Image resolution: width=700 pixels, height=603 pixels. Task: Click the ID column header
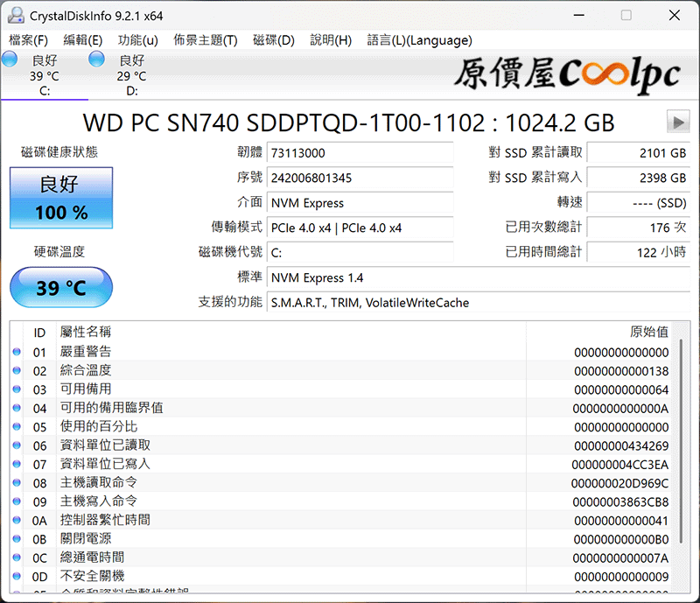click(39, 333)
